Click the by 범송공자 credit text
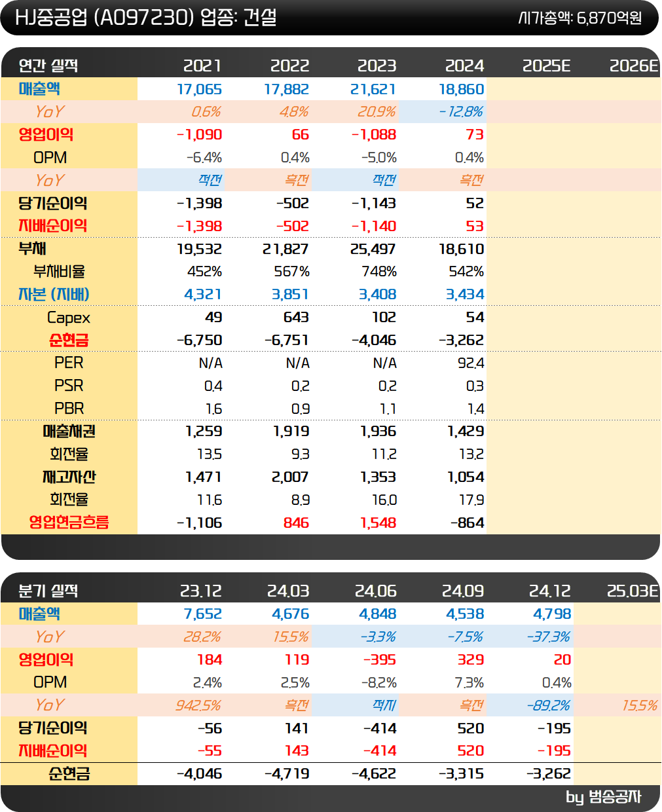The image size is (662, 812). (603, 797)
